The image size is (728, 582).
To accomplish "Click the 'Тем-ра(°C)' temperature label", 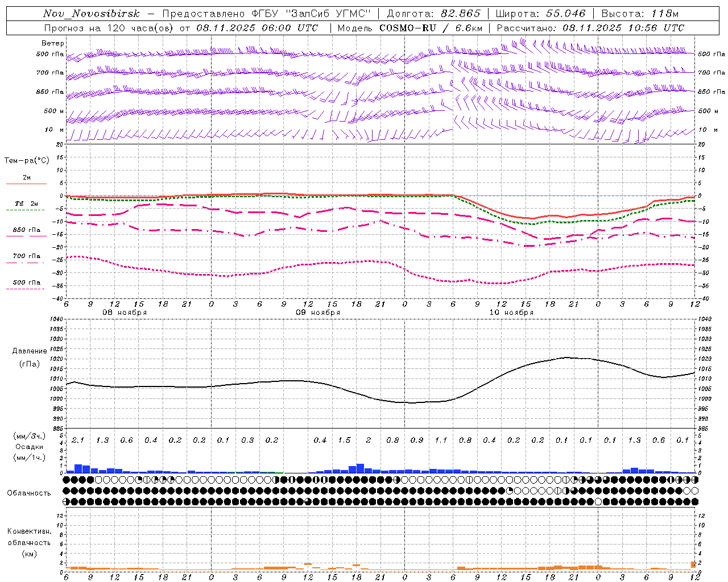I will (27, 161).
